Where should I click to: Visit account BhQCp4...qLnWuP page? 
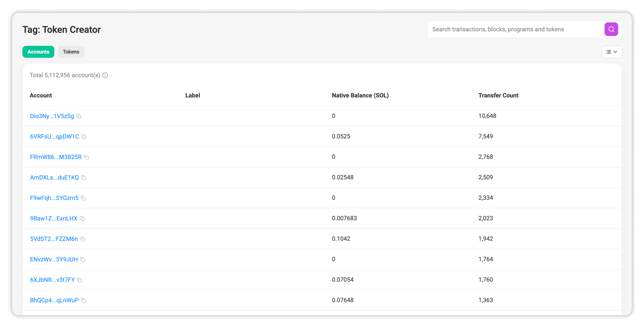(x=54, y=300)
